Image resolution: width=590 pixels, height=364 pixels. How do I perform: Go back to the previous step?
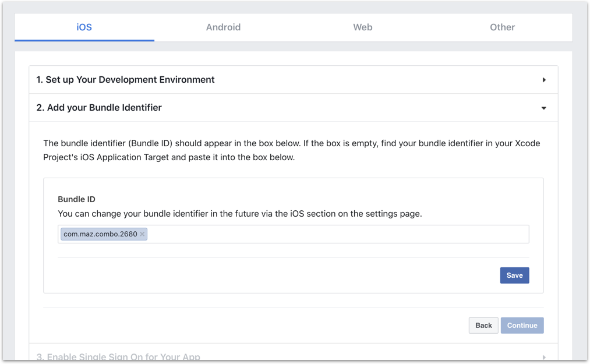tap(483, 325)
